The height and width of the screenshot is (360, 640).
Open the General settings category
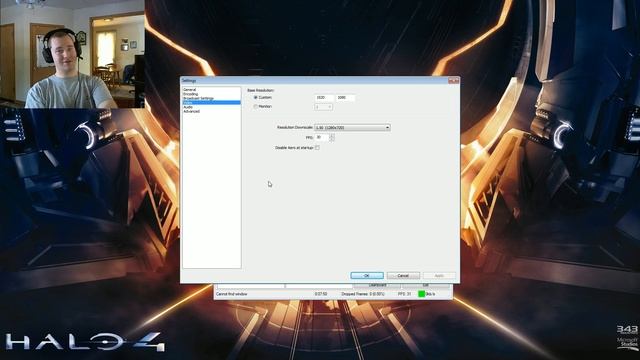point(189,89)
